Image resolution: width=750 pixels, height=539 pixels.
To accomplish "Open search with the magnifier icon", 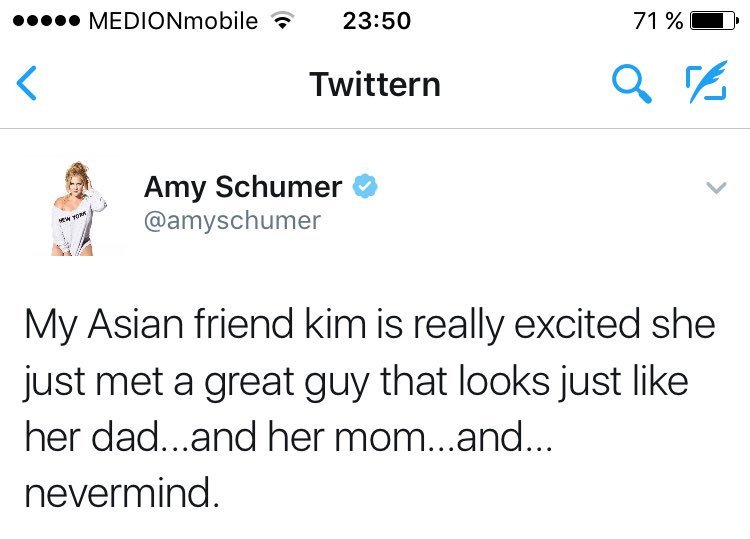I will (630, 84).
